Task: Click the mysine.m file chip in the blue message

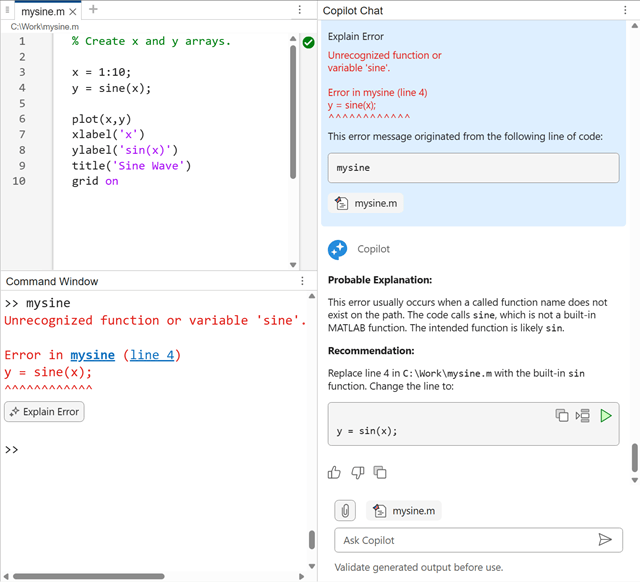Action: point(366,203)
